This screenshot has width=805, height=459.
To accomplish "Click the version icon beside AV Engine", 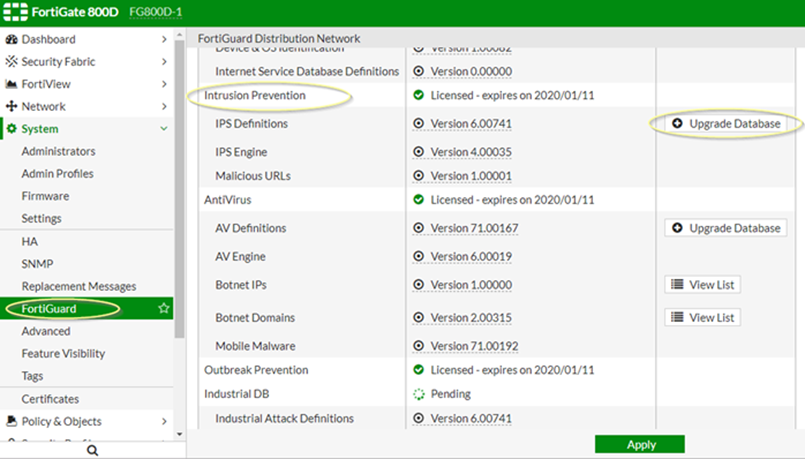I will coord(419,256).
